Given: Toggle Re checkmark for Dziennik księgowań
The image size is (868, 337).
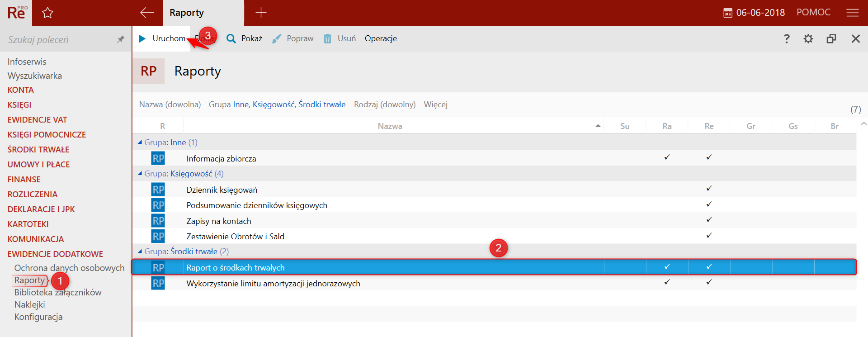Looking at the screenshot, I should coord(709,189).
